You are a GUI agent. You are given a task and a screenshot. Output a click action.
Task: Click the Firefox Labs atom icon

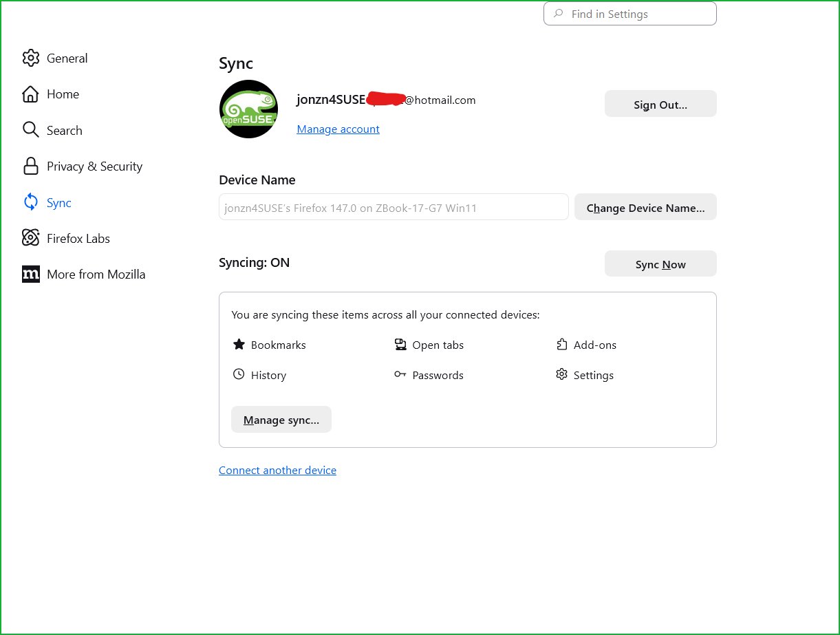click(30, 238)
